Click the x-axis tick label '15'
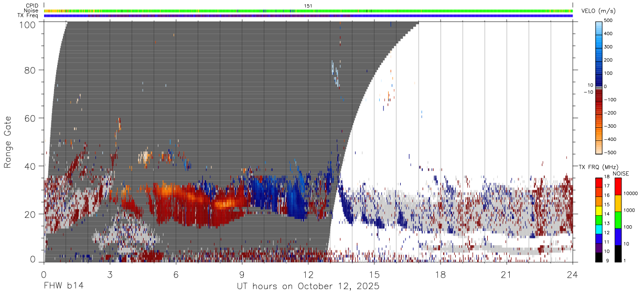 tap(374, 274)
